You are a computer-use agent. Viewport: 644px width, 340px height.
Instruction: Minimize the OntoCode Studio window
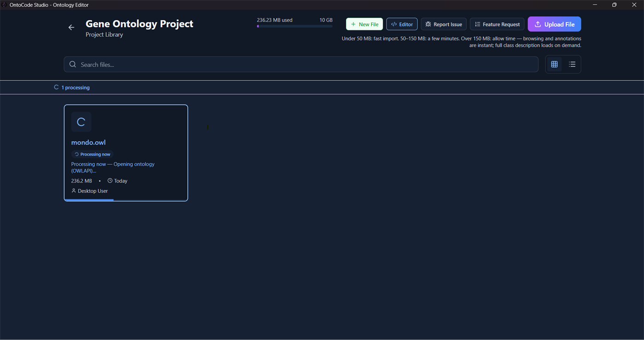click(595, 5)
